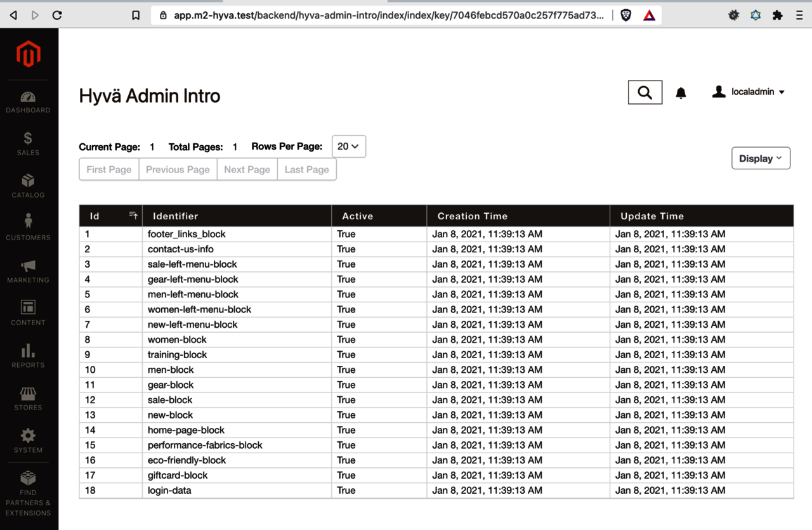Open the Stores sidebar menu
The width and height of the screenshot is (812, 530).
28,399
